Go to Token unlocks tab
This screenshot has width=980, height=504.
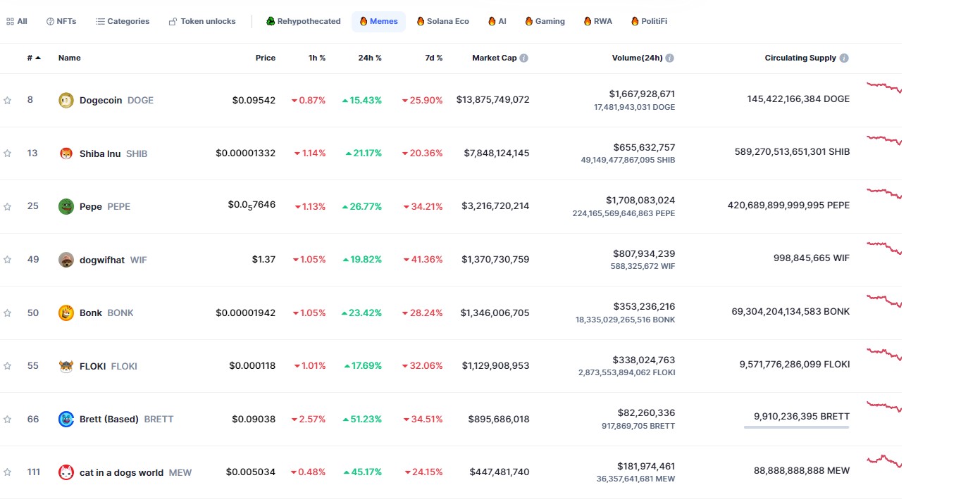coord(202,22)
